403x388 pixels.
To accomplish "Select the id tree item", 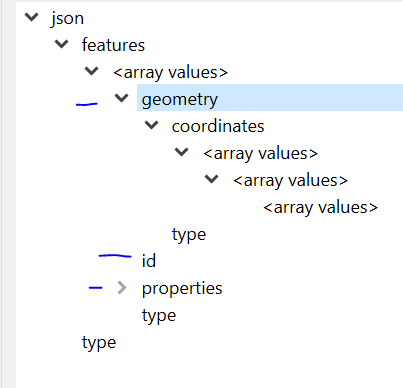I will tap(149, 261).
